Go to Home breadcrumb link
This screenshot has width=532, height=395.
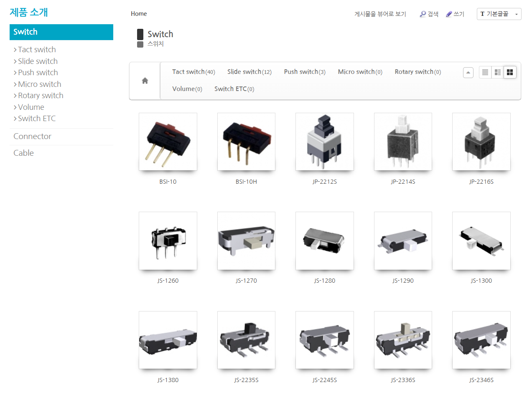(139, 14)
